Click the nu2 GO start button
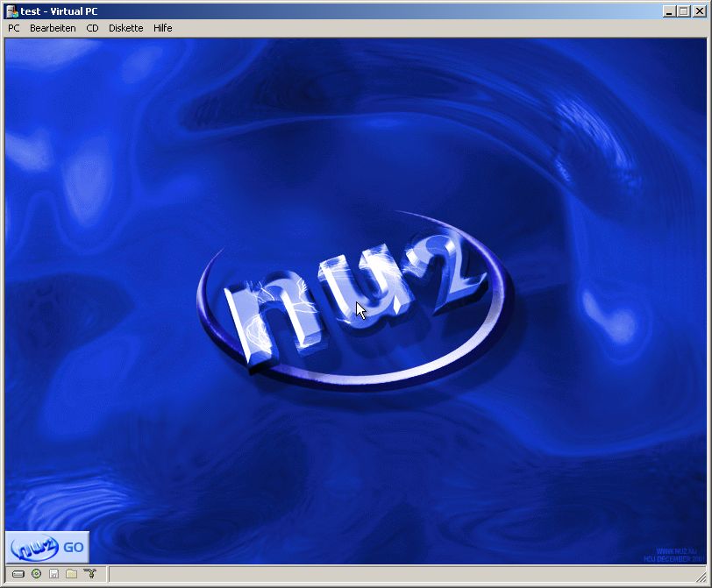This screenshot has width=712, height=588. click(47, 547)
